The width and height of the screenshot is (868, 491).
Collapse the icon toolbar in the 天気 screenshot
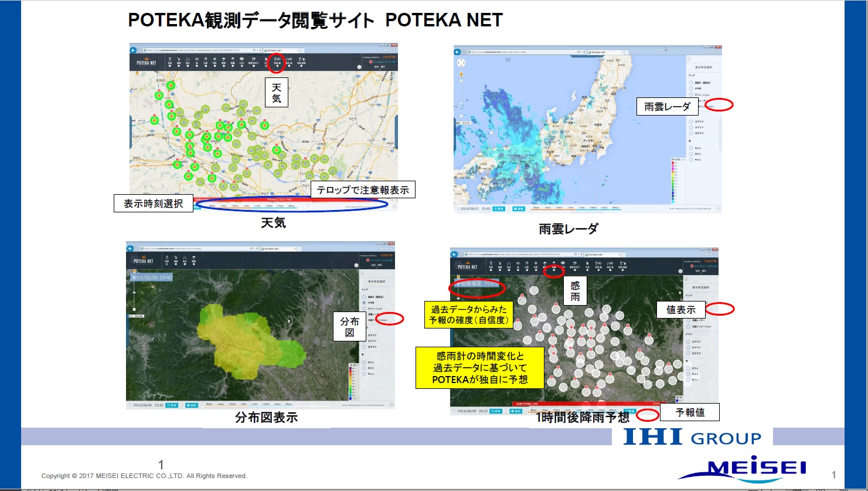click(359, 67)
